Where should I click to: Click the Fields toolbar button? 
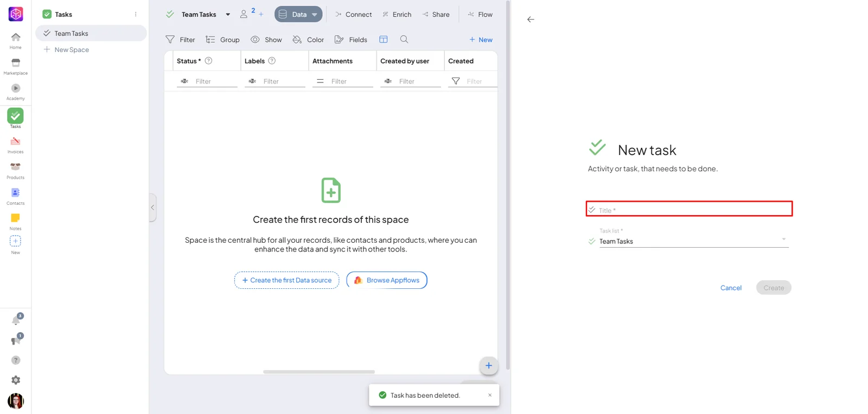[351, 40]
